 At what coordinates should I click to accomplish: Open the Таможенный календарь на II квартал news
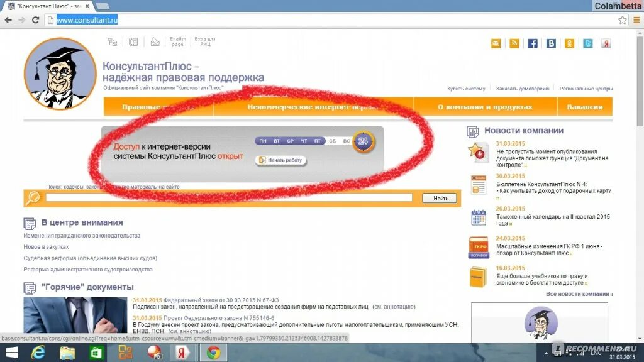553,220
